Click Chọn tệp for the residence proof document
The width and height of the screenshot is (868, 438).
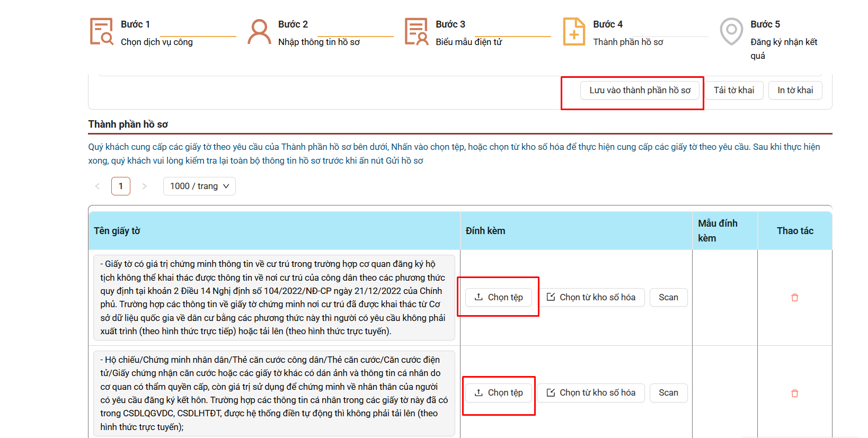click(x=499, y=297)
